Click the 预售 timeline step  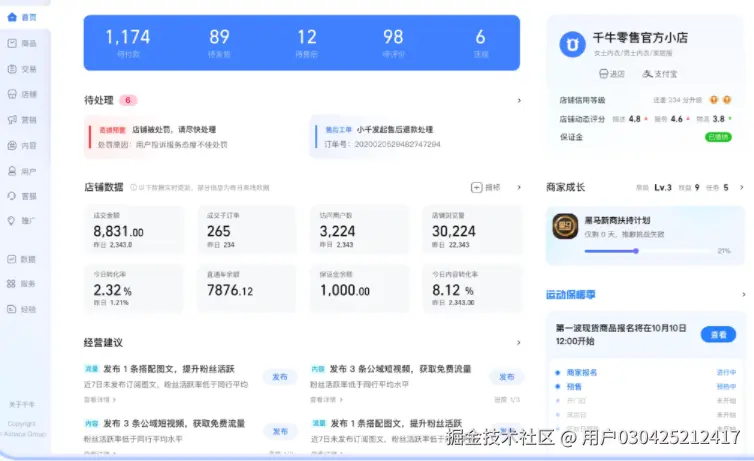[x=574, y=386]
